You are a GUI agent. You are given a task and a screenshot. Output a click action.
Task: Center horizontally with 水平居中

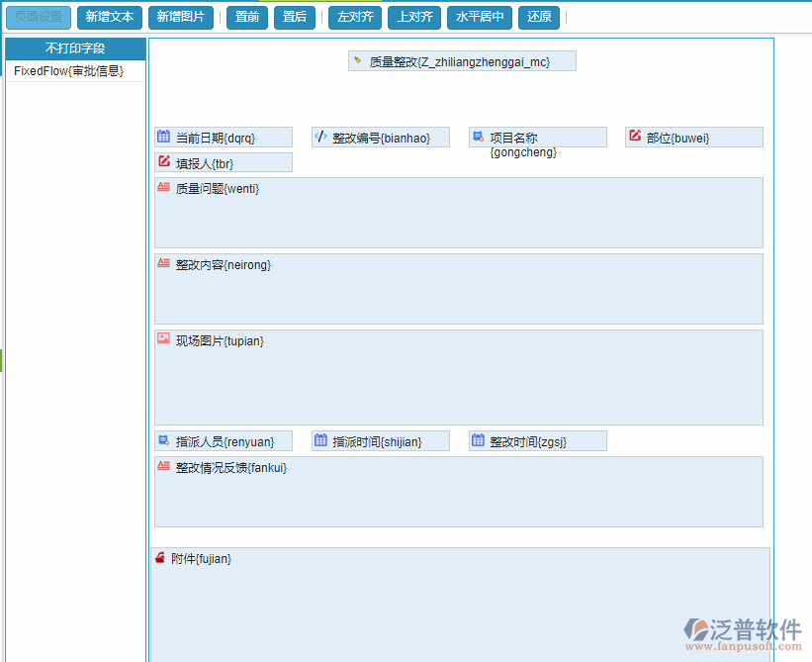pyautogui.click(x=480, y=17)
